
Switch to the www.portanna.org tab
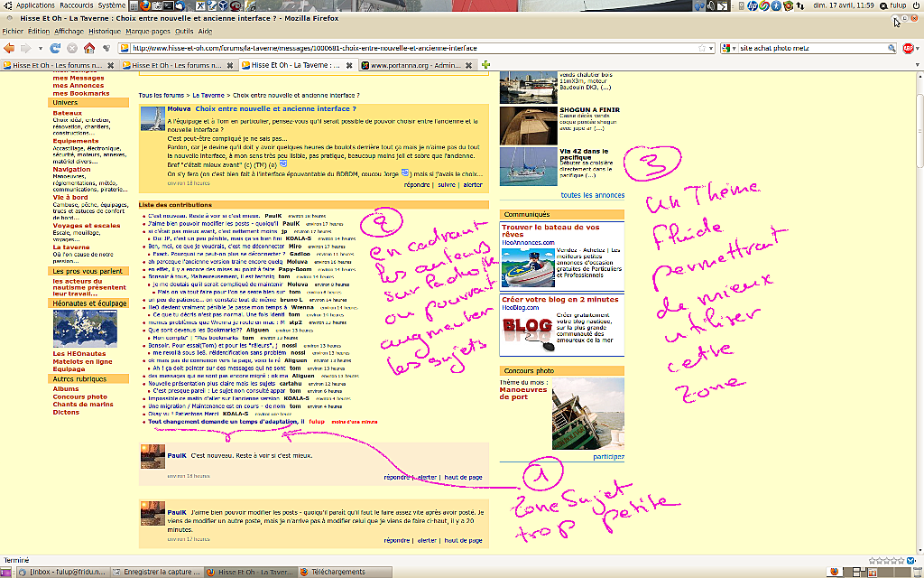[417, 65]
